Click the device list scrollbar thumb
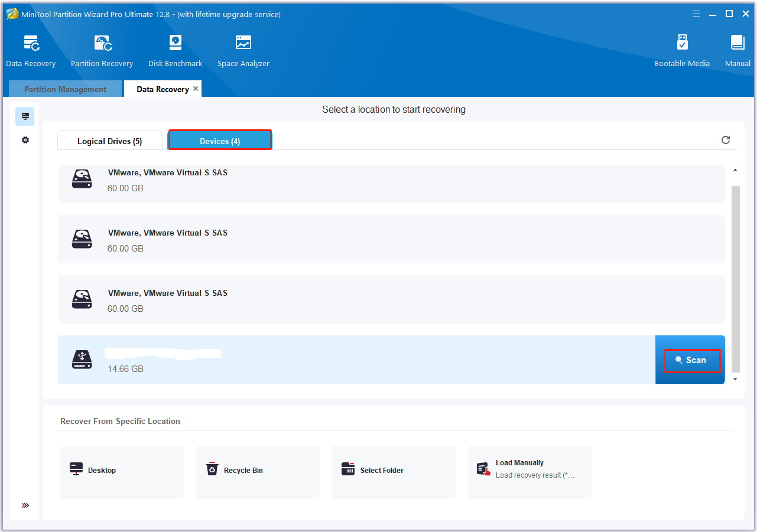Screen dimensions: 757x532 coord(735,278)
